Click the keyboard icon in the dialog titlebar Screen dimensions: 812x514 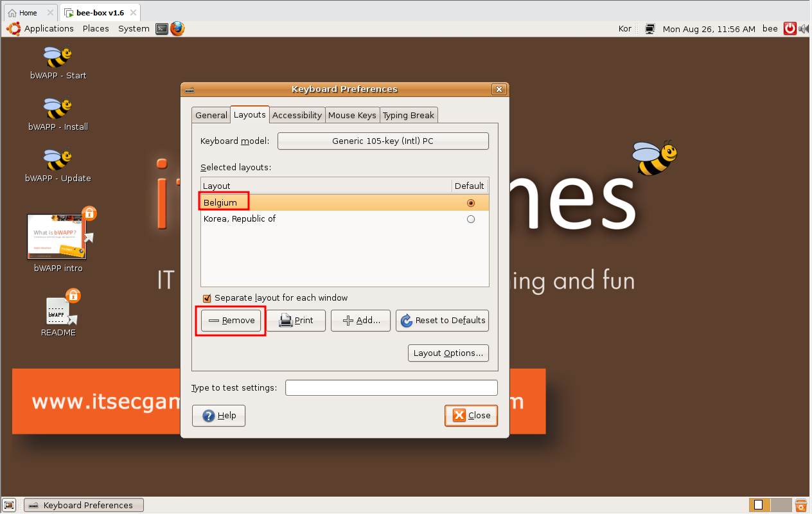(190, 89)
